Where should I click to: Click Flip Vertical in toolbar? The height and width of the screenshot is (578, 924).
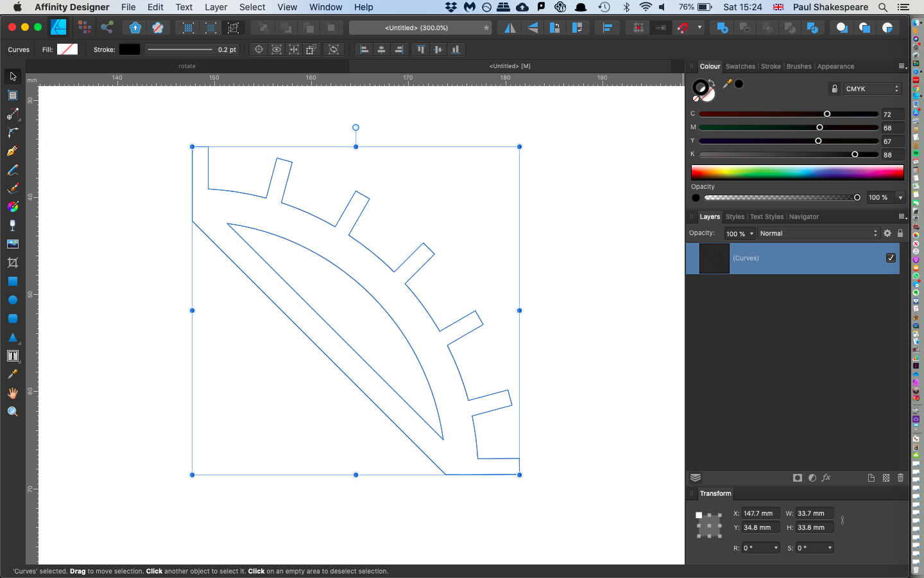533,28
